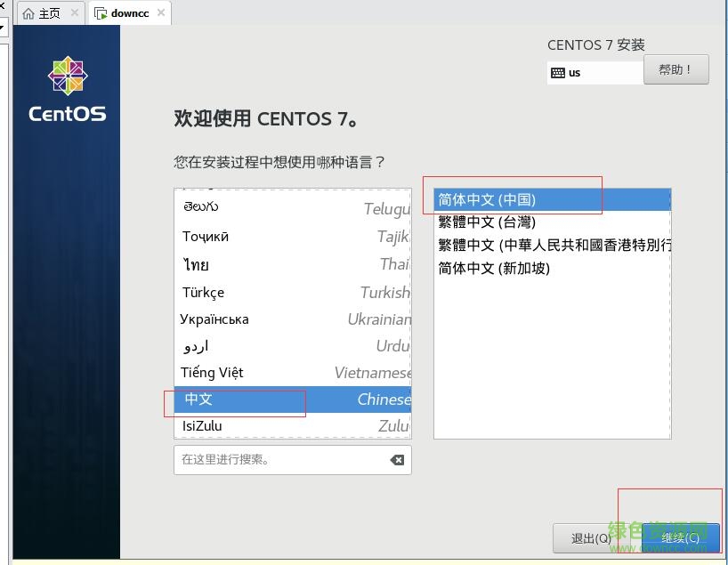Pick 简体中文 (新加坡) locale
Image resolution: width=728 pixels, height=565 pixels.
(x=552, y=268)
